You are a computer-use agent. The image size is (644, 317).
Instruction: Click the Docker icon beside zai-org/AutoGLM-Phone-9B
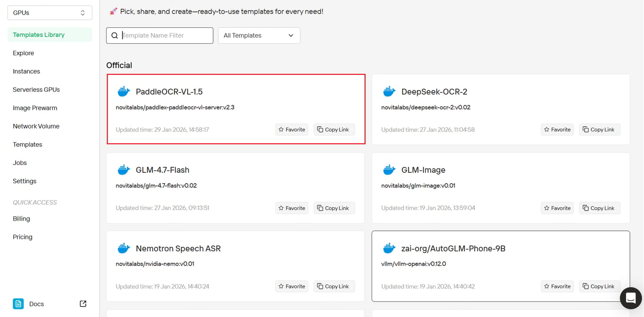click(x=389, y=248)
